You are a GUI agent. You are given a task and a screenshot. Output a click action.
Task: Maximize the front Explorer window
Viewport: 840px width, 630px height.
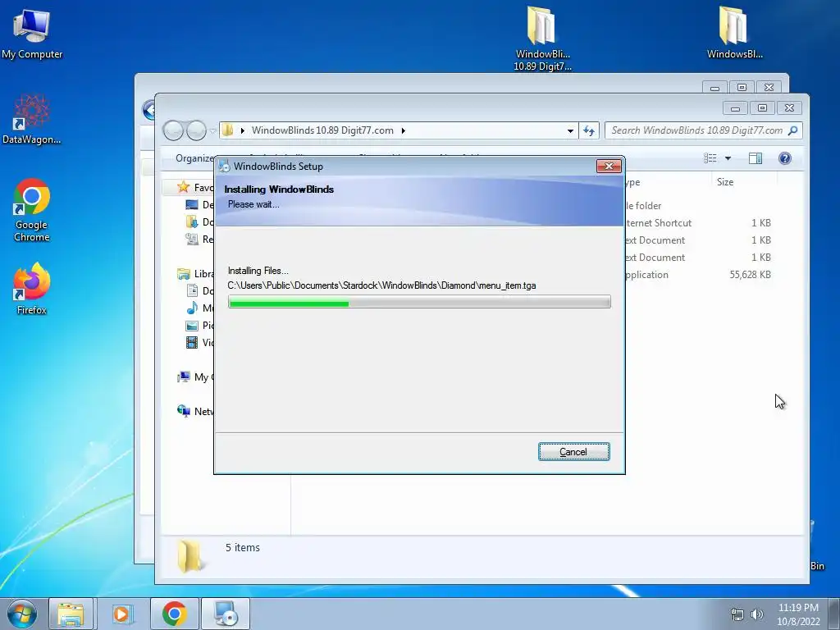tap(762, 108)
